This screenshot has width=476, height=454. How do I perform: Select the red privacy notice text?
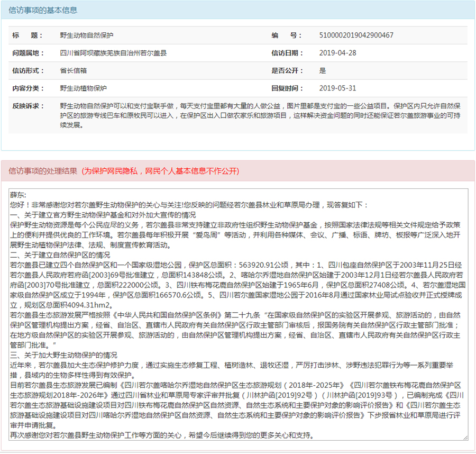point(160,171)
